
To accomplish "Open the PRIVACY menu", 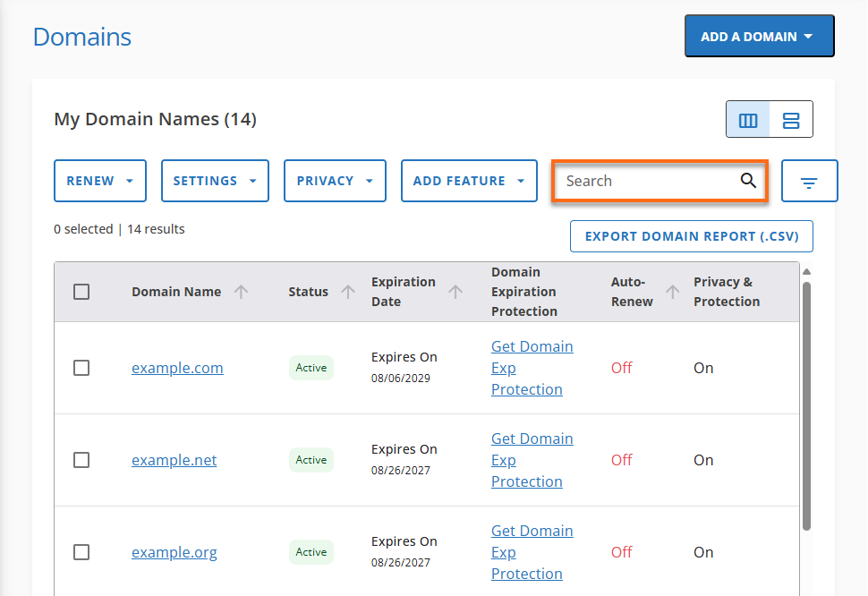I will tap(335, 181).
